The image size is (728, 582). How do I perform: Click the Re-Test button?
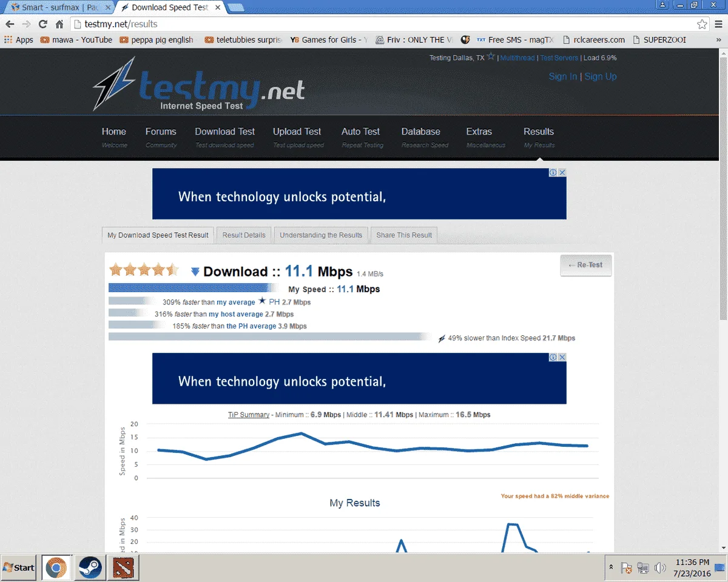click(585, 265)
